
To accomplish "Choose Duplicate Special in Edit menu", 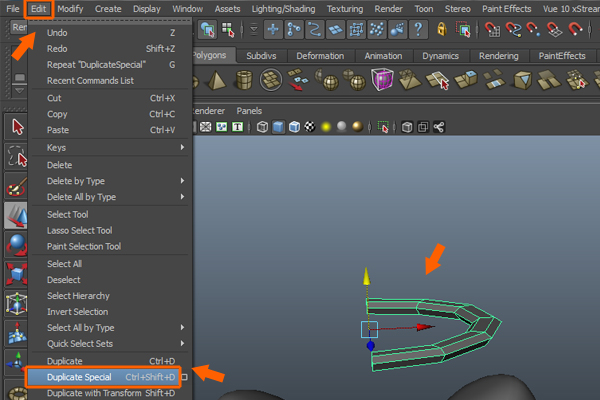I will coord(103,377).
